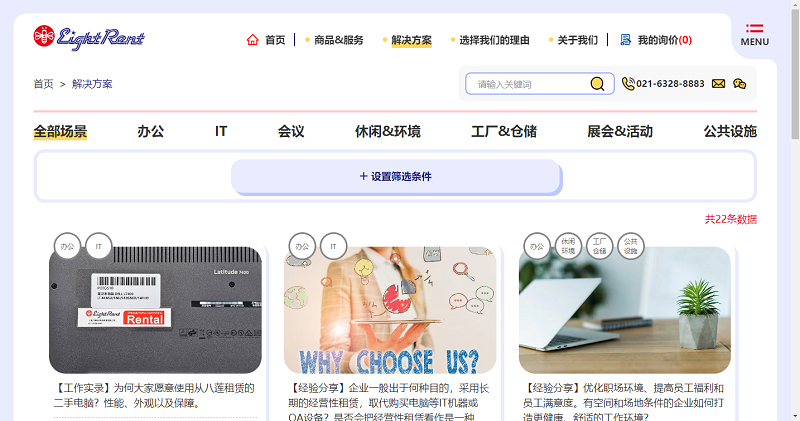Click the 办公 tag on the Latitude laptop card
Image resolution: width=800 pixels, height=421 pixels.
(x=67, y=246)
